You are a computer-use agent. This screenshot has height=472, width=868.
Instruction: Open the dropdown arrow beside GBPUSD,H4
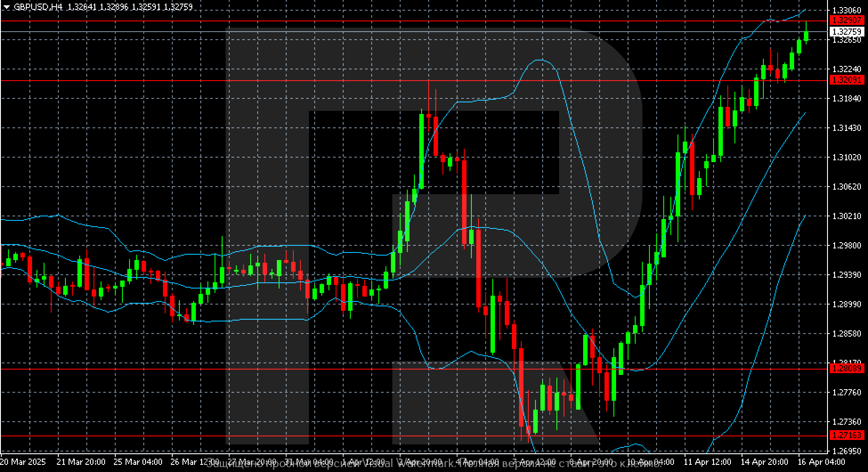point(6,7)
